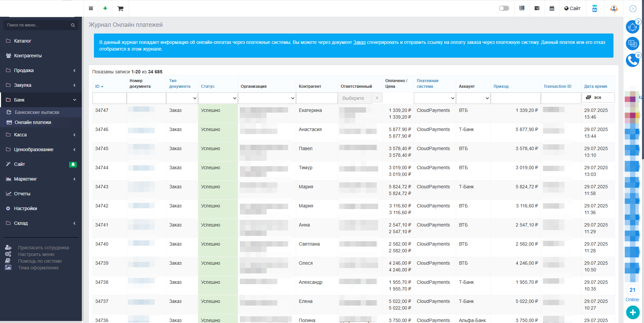Sort by Платежная система column header

click(x=427, y=83)
